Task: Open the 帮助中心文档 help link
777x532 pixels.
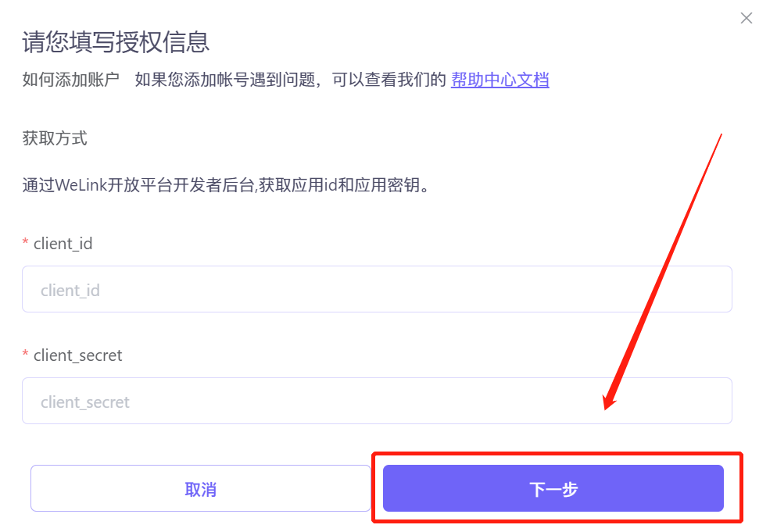Action: pos(499,80)
